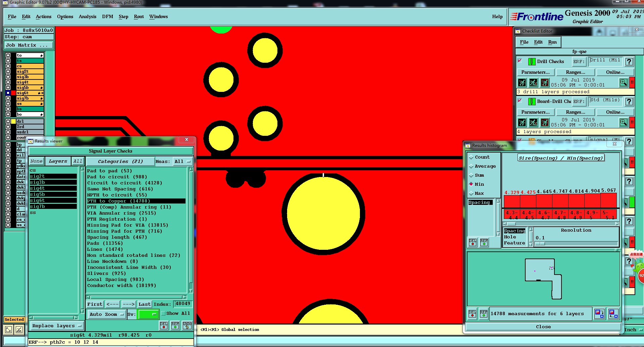Open the Run menu in Checklist Editor

pos(552,42)
